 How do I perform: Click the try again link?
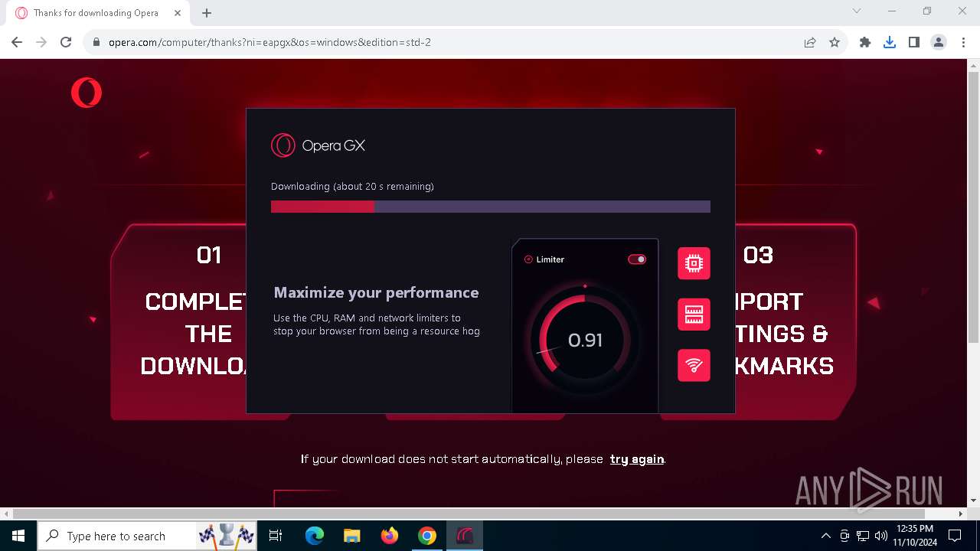click(x=637, y=459)
